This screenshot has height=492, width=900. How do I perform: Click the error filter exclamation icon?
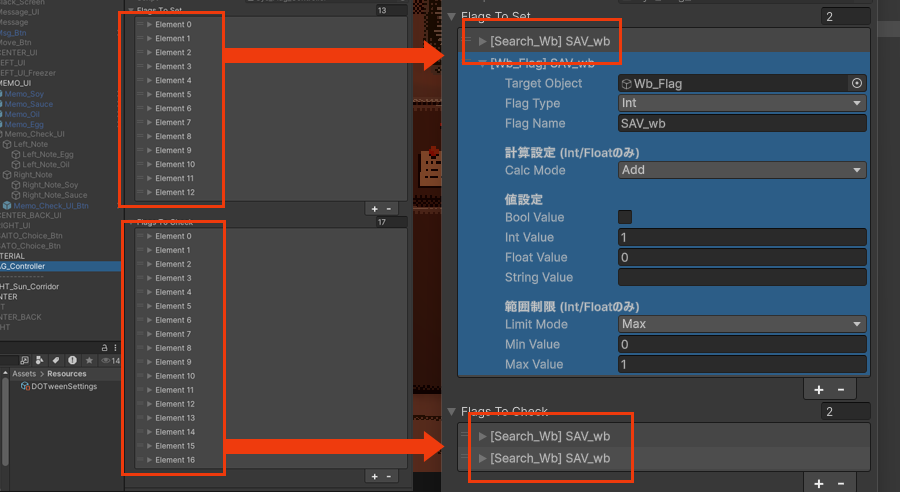pyautogui.click(x=73, y=360)
